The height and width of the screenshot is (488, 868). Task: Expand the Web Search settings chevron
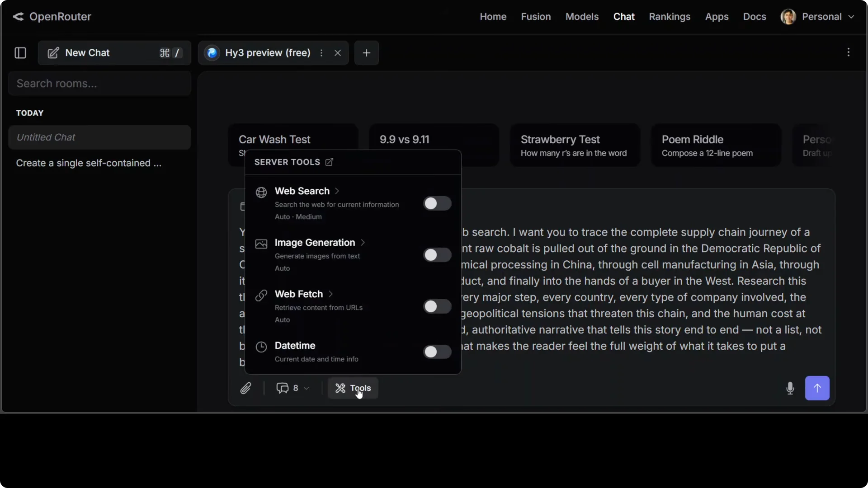(337, 191)
